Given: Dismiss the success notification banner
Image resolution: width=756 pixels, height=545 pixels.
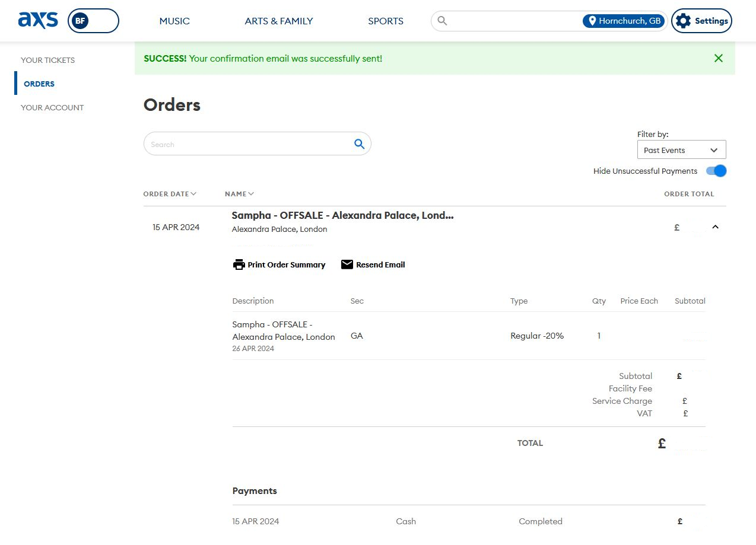Looking at the screenshot, I should [x=719, y=58].
